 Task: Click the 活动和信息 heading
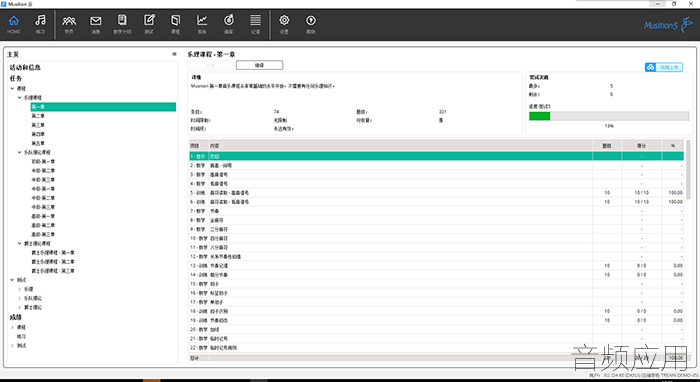pyautogui.click(x=25, y=67)
